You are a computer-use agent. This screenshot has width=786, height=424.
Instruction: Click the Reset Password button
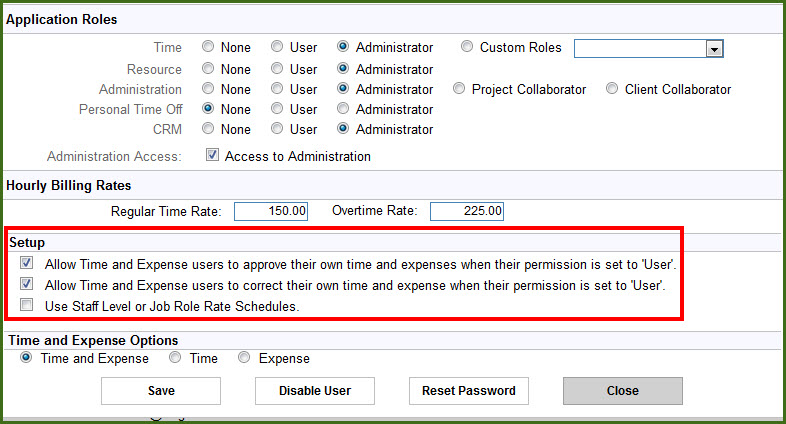(469, 391)
